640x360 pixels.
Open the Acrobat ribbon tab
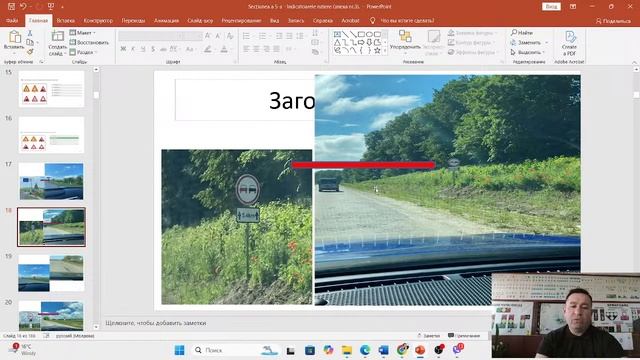pos(350,20)
